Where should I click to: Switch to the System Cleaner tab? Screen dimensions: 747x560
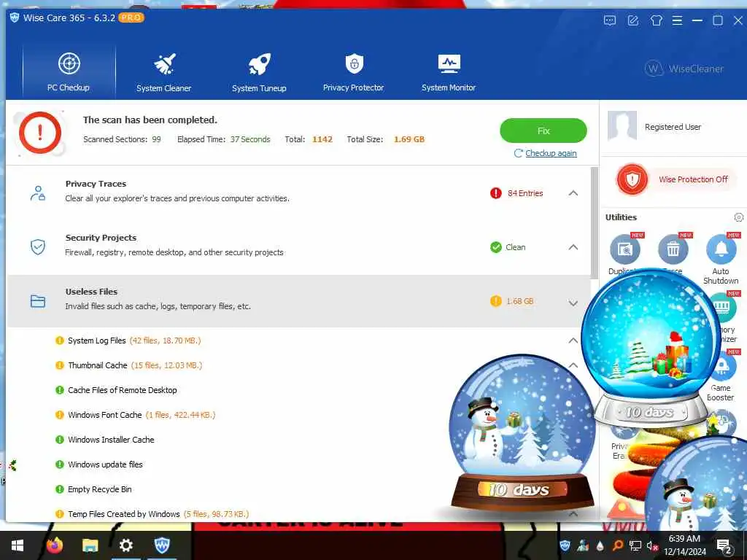tap(164, 72)
